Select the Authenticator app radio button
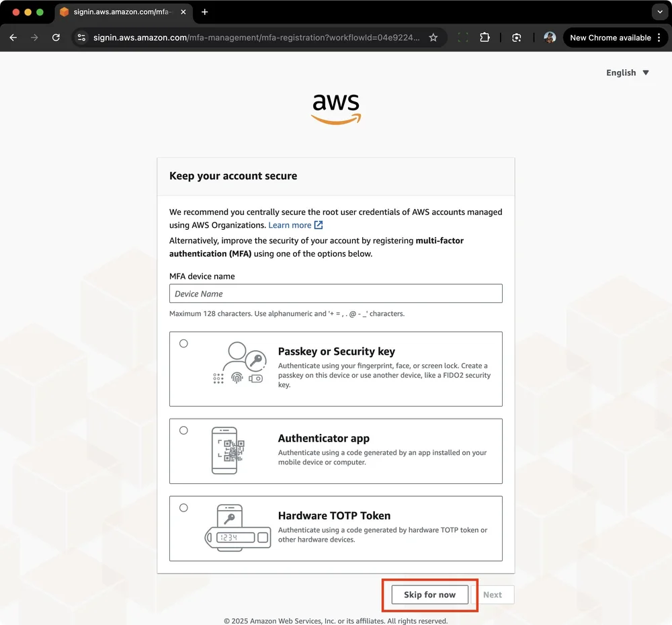 [x=183, y=430]
